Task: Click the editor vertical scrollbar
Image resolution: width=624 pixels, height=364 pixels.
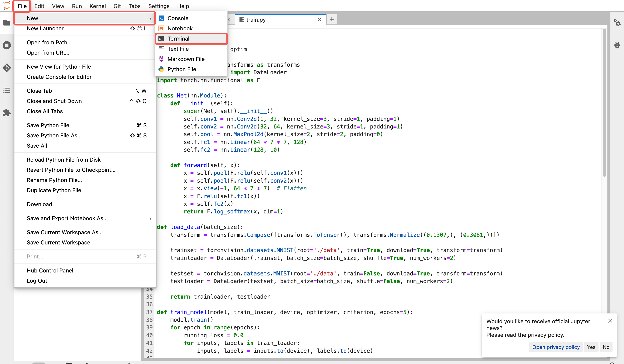Action: (604, 103)
